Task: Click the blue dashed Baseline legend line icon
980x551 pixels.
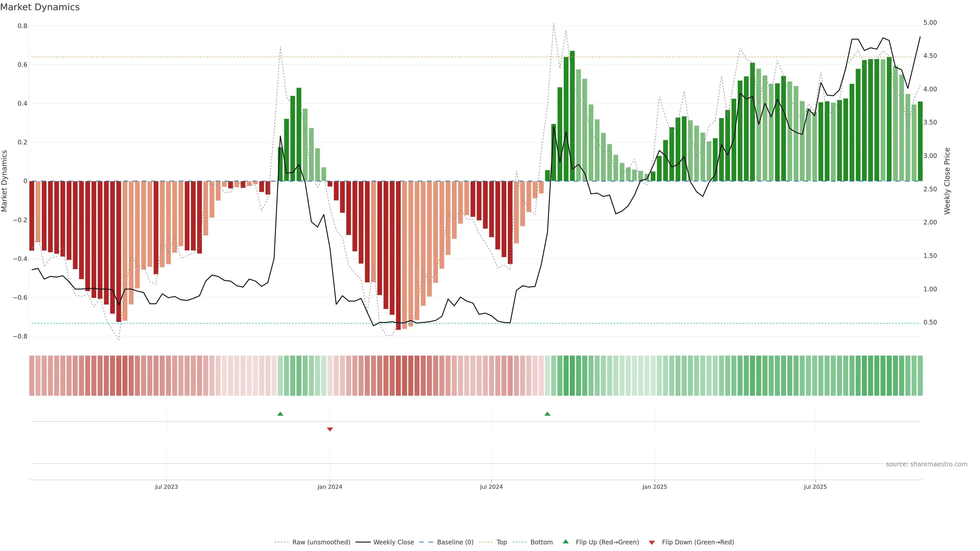Action: 426,542
